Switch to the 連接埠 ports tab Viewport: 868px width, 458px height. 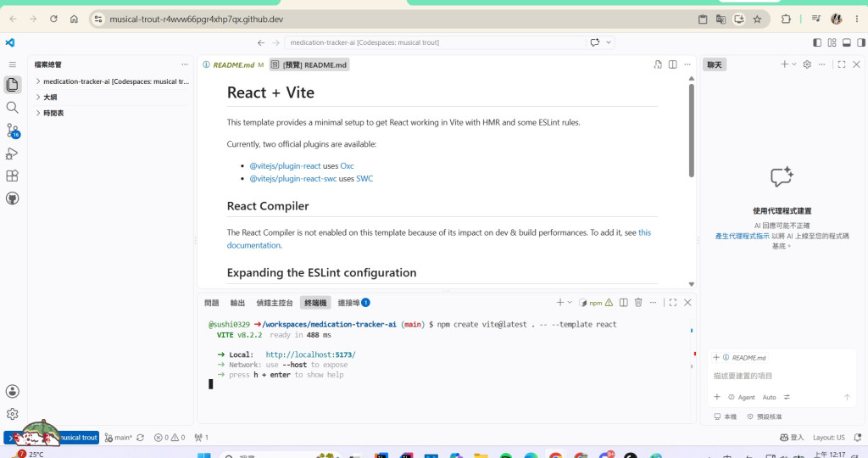[353, 303]
